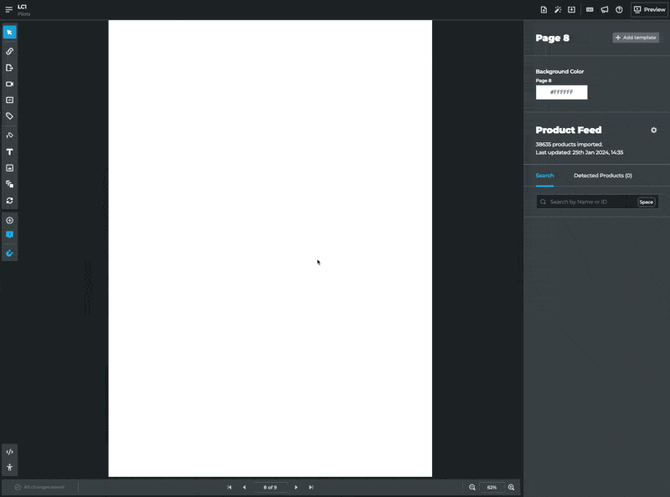This screenshot has width=670, height=497.
Task: Switch to Detected Products tab
Action: click(x=602, y=176)
